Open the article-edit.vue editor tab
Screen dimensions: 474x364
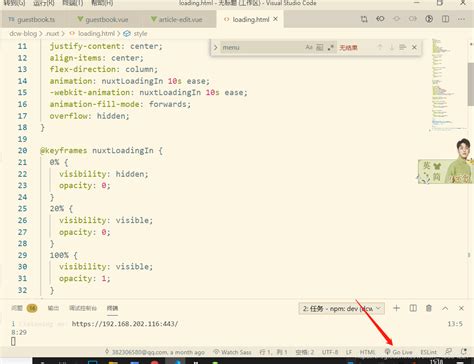click(177, 20)
